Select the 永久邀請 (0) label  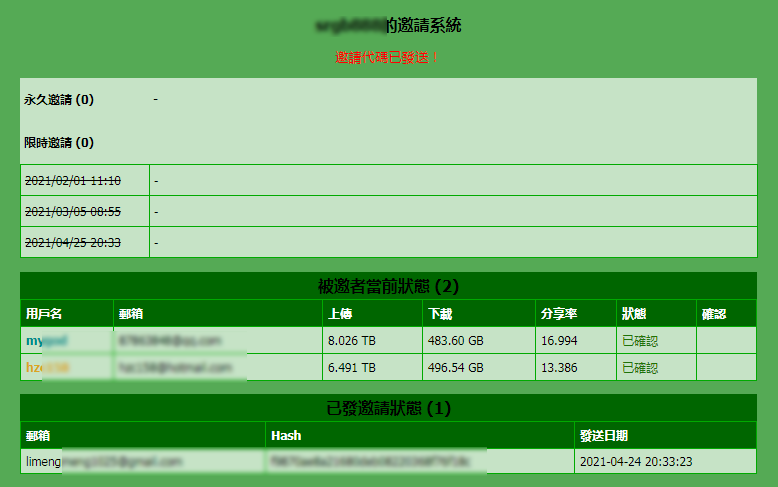click(x=59, y=100)
